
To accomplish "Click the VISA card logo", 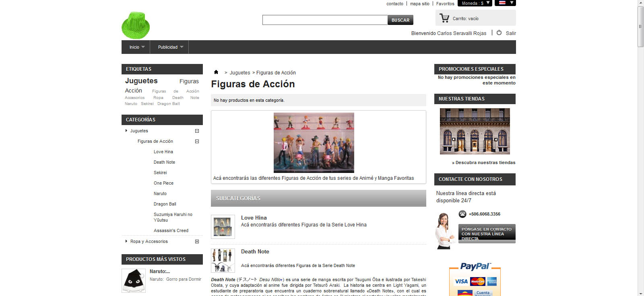I will tap(461, 282).
